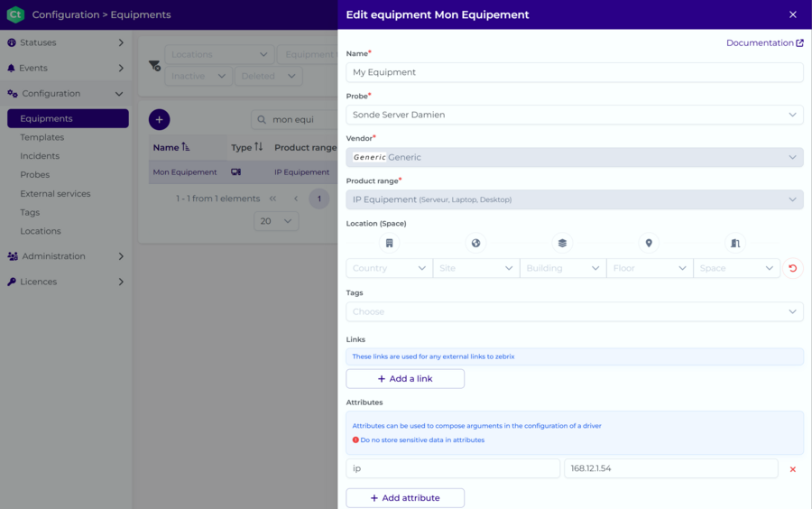Click the search box containing mon equi
Screen dimensions: 812x509
pyautogui.click(x=294, y=120)
